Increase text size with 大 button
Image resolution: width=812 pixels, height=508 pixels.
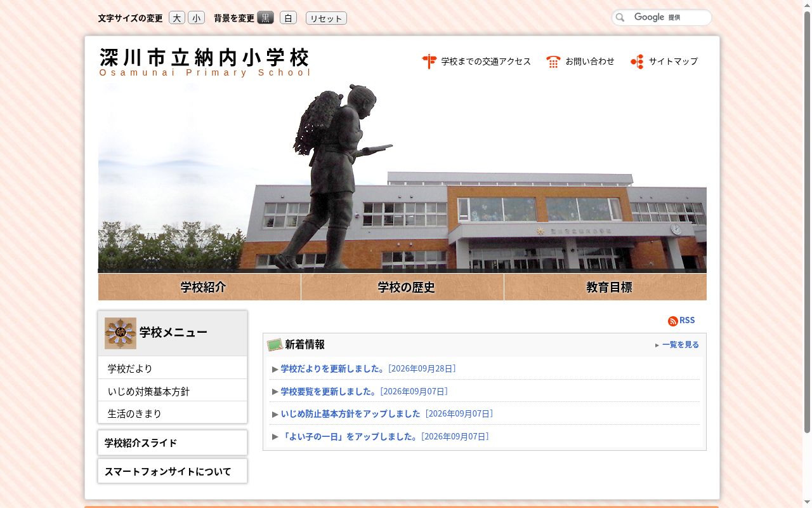tap(177, 18)
